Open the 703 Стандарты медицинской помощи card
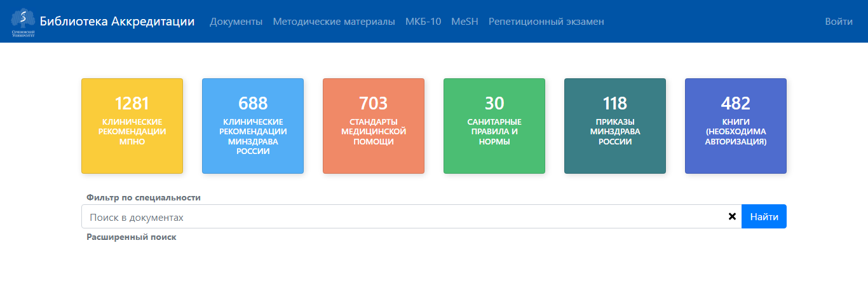This screenshot has width=868, height=294. pos(374,126)
